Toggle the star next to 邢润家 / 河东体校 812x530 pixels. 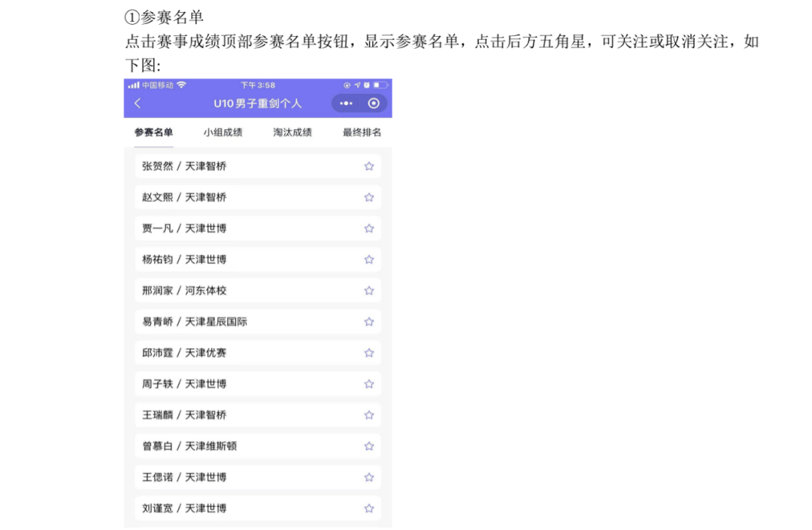pos(369,290)
